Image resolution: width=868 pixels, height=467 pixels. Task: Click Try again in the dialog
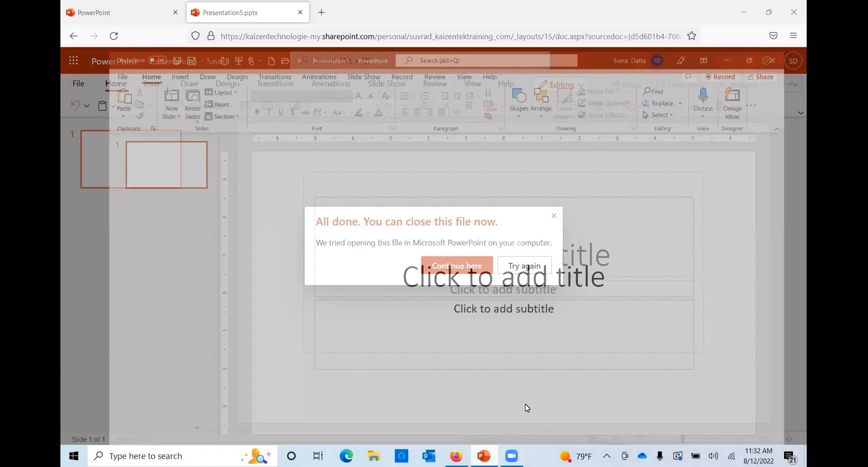tap(524, 266)
